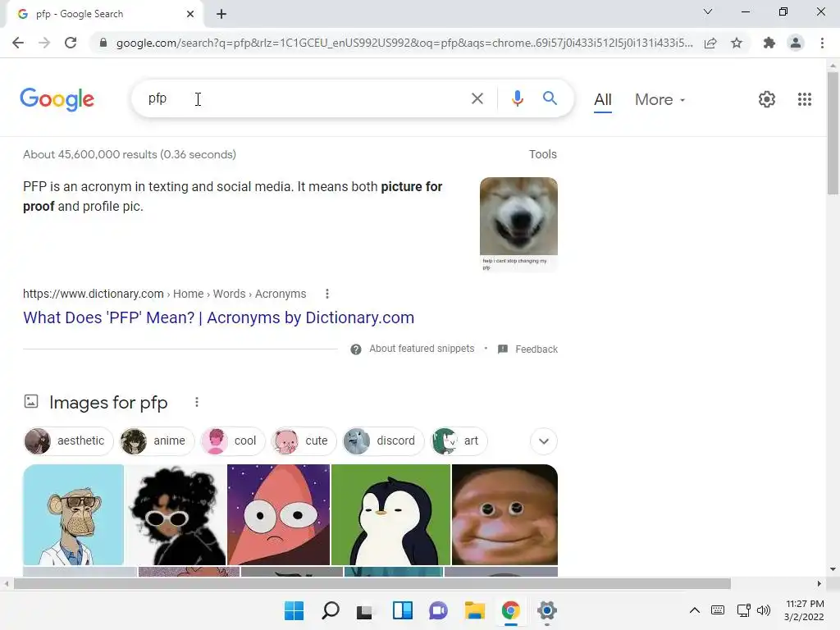The height and width of the screenshot is (630, 840).
Task: Show hidden tray icons chevron
Action: [x=694, y=610]
